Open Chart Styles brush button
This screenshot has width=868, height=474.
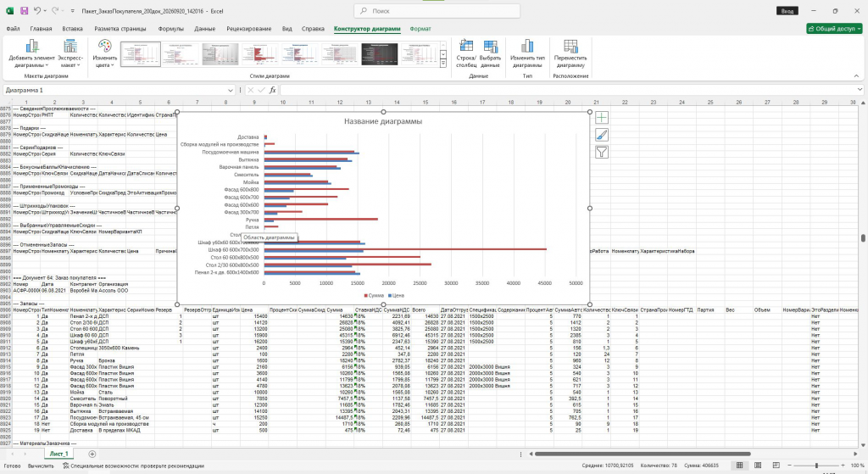click(602, 135)
